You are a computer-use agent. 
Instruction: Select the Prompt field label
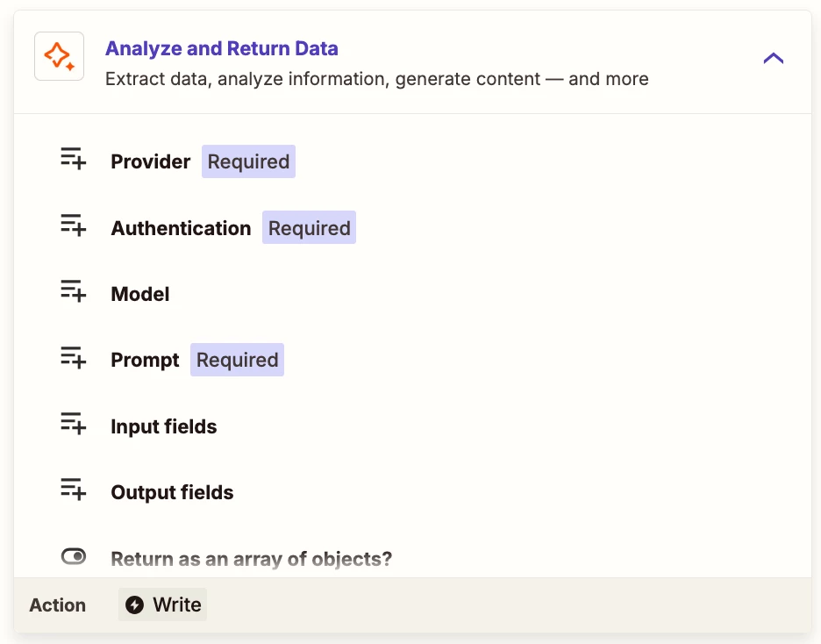(x=145, y=360)
